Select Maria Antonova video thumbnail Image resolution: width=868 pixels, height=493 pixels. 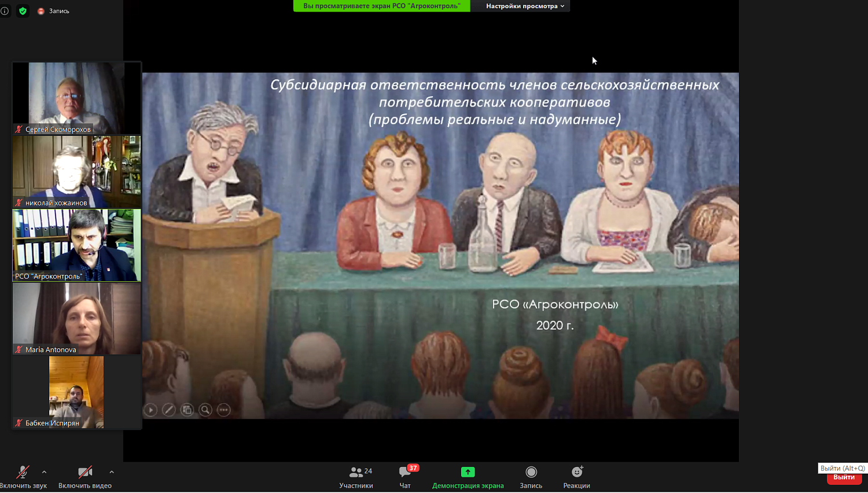[x=77, y=319]
